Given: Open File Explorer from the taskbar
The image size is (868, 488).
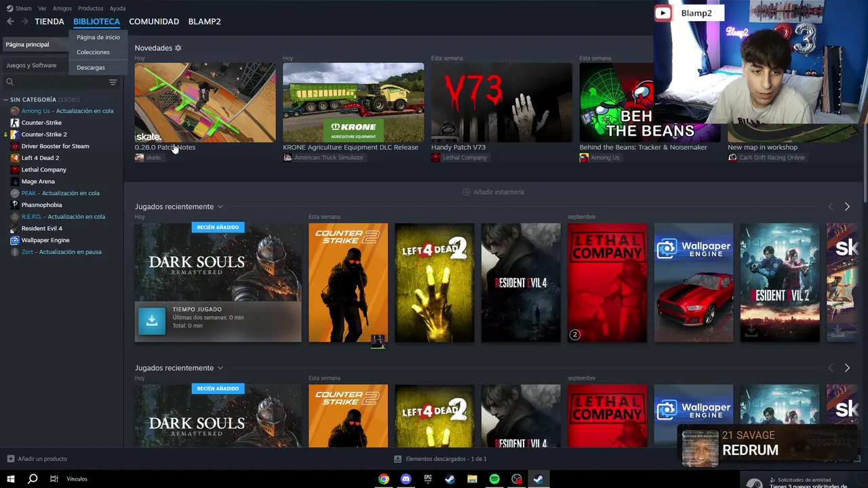Looking at the screenshot, I should click(x=472, y=479).
